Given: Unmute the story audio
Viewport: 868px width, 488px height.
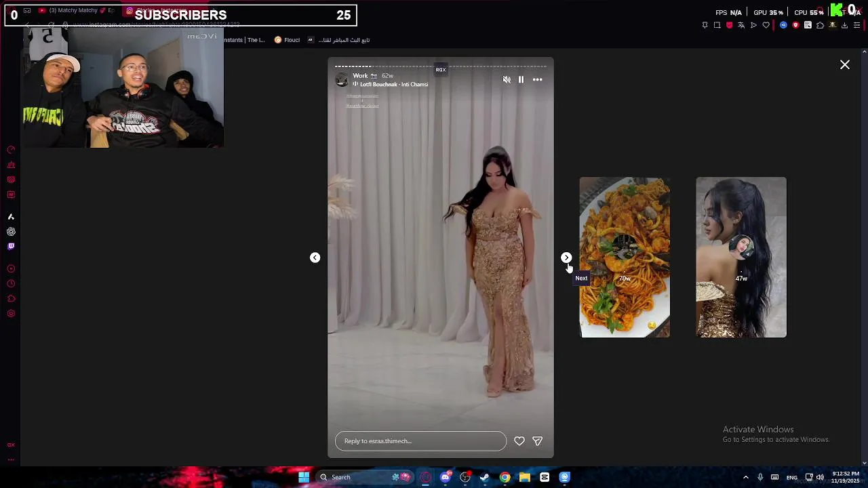Looking at the screenshot, I should pos(507,80).
